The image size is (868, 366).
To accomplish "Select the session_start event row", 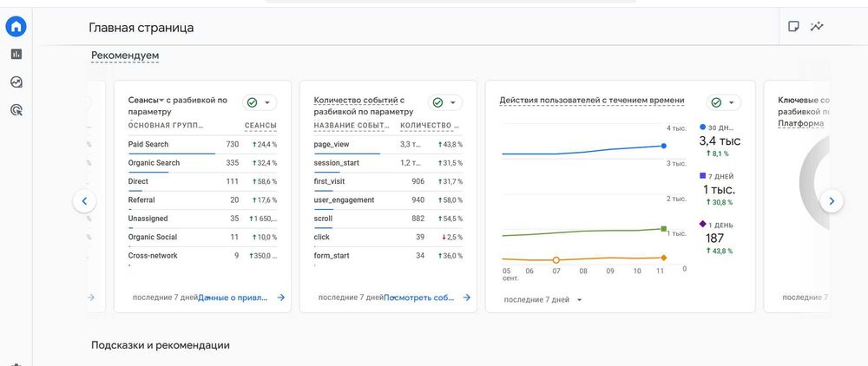I will point(388,163).
